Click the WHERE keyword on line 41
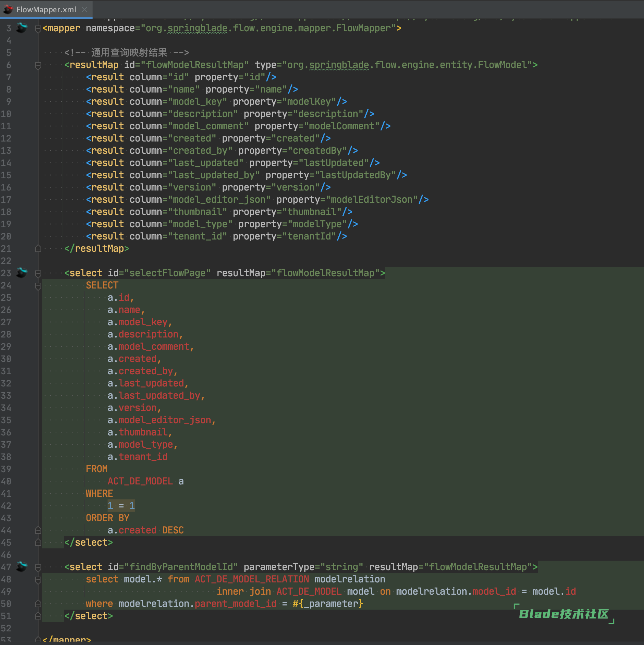Viewport: 644px width, 645px height. coord(99,494)
